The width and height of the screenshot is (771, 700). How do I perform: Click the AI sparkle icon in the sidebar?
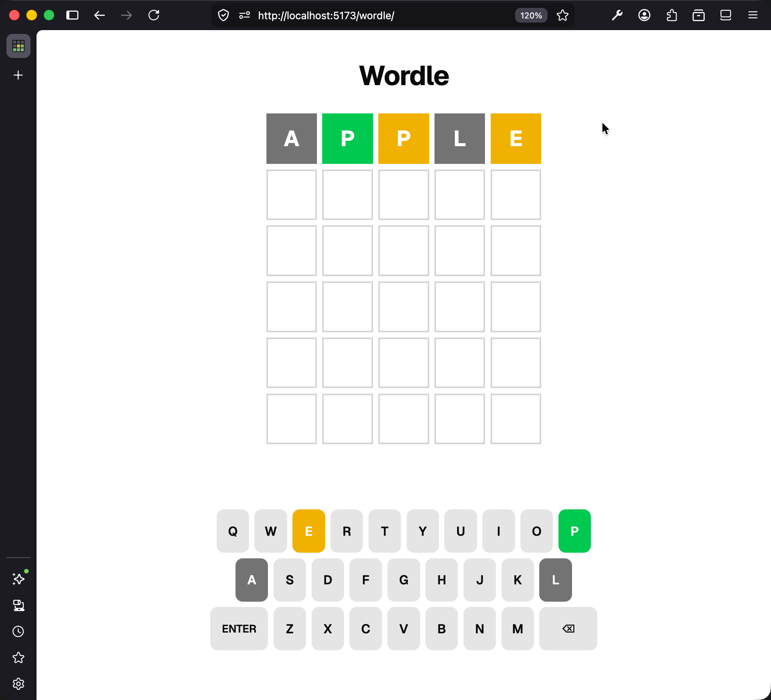[18, 578]
